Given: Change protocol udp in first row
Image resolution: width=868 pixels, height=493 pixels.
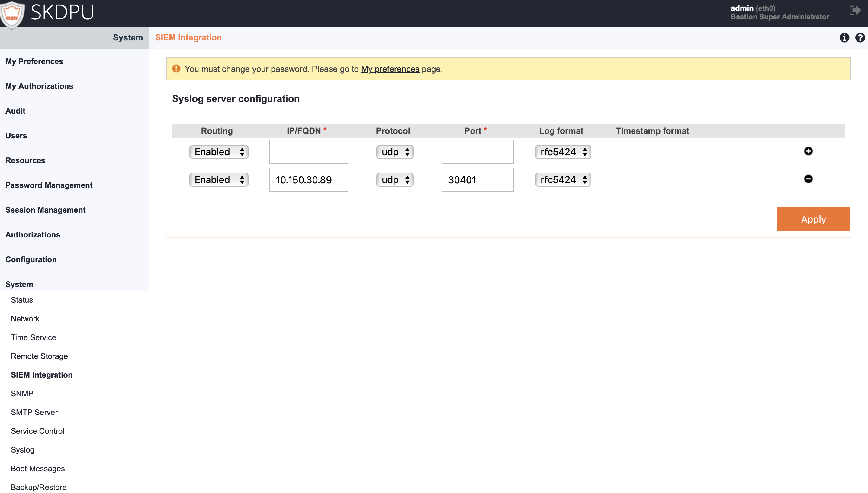Looking at the screenshot, I should [395, 152].
